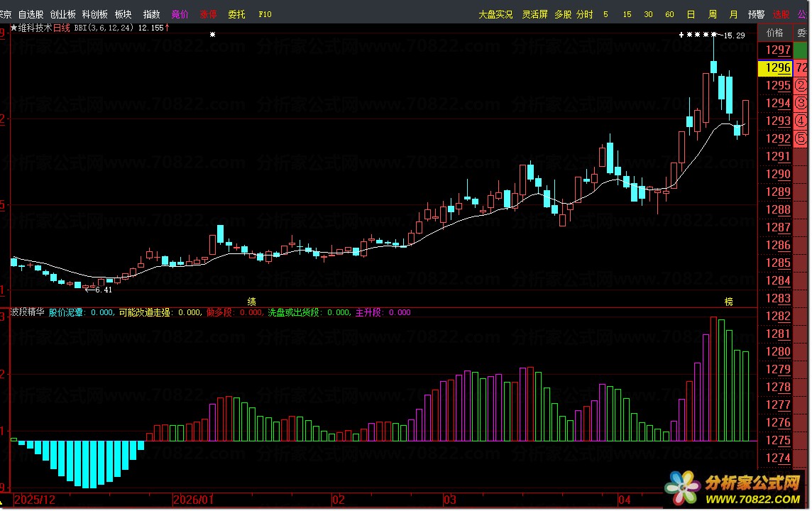Open the 指数 index list
The width and height of the screenshot is (812, 511).
[x=151, y=14]
